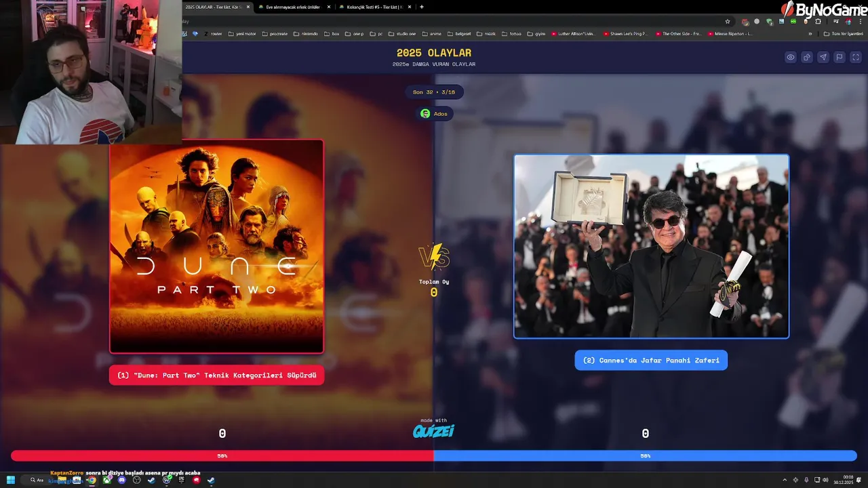Open Chrome from the taskbar

click(x=92, y=480)
